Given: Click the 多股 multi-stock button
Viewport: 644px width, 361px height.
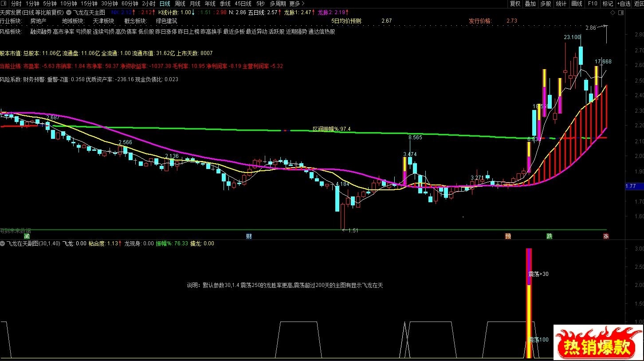Looking at the screenshot, I should (x=546, y=4).
